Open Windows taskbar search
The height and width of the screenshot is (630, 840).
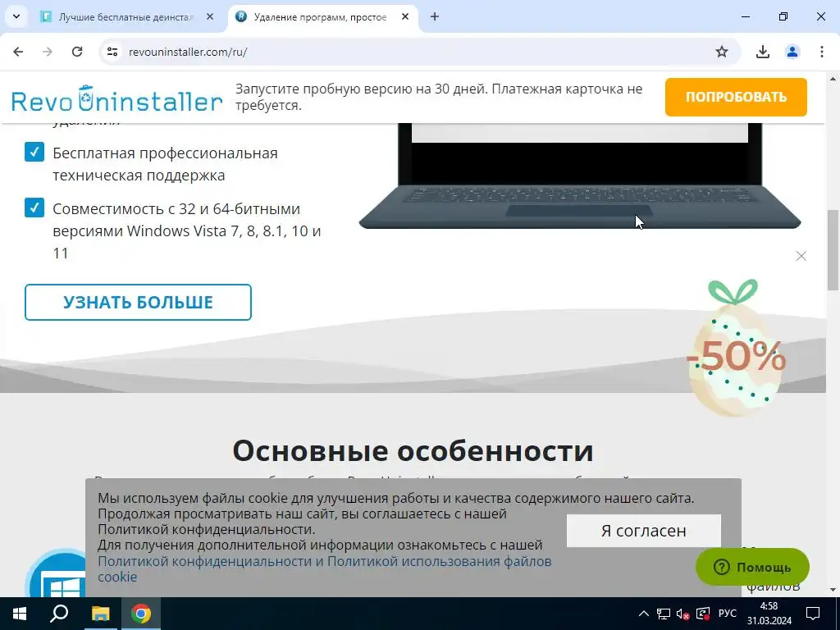tap(59, 614)
